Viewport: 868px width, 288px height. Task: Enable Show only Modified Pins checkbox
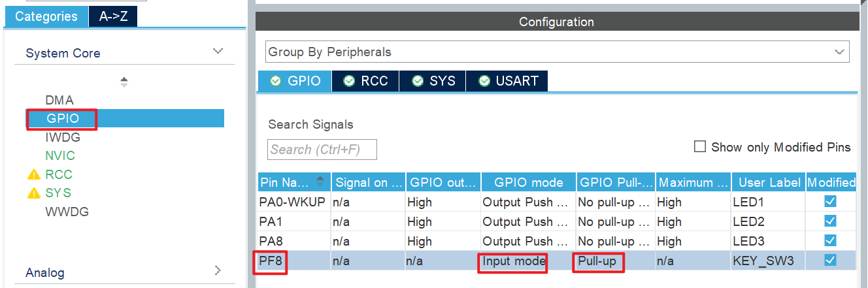tap(700, 147)
